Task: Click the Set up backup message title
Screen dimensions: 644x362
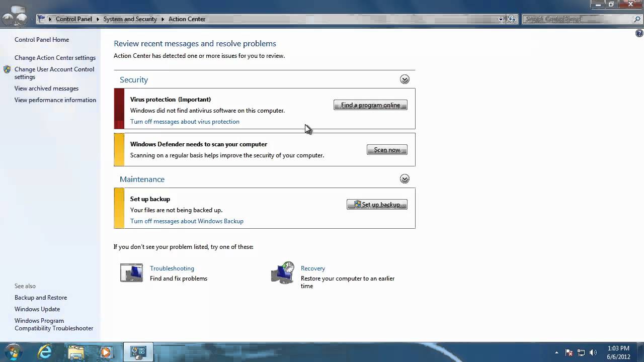Action: coord(150,199)
